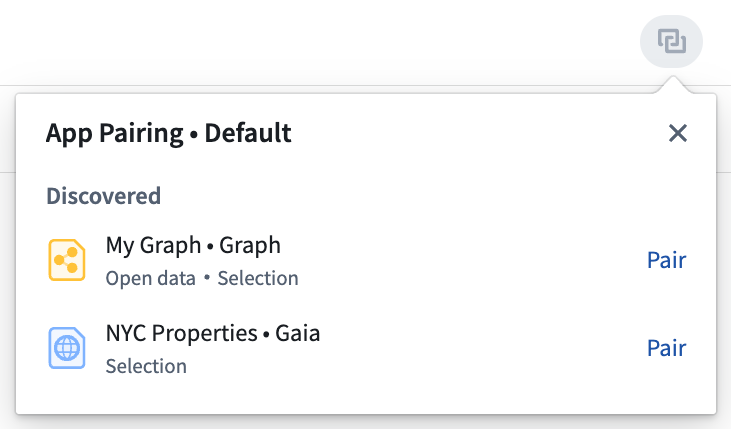
Task: Click Selection label under NYC Properties
Action: coord(146,366)
